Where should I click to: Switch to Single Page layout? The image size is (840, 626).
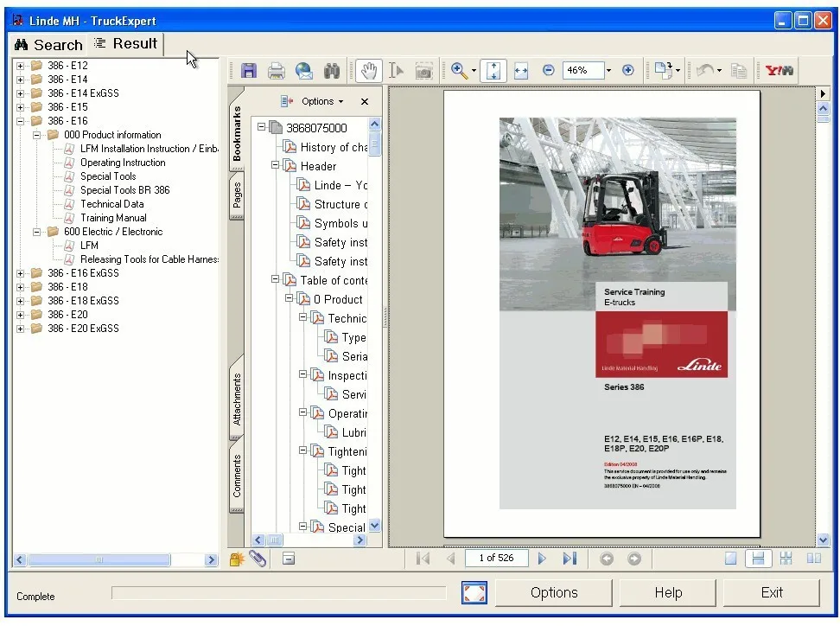coord(731,559)
